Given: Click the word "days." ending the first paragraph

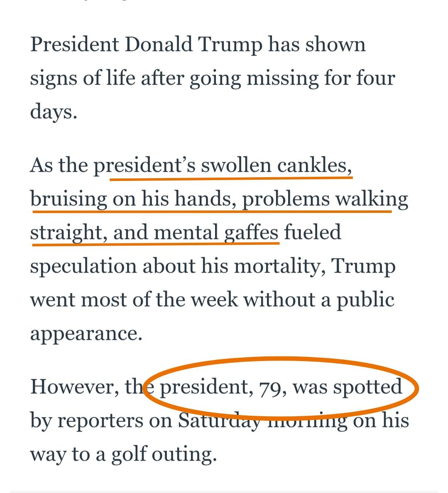Looking at the screenshot, I should coord(54,112).
